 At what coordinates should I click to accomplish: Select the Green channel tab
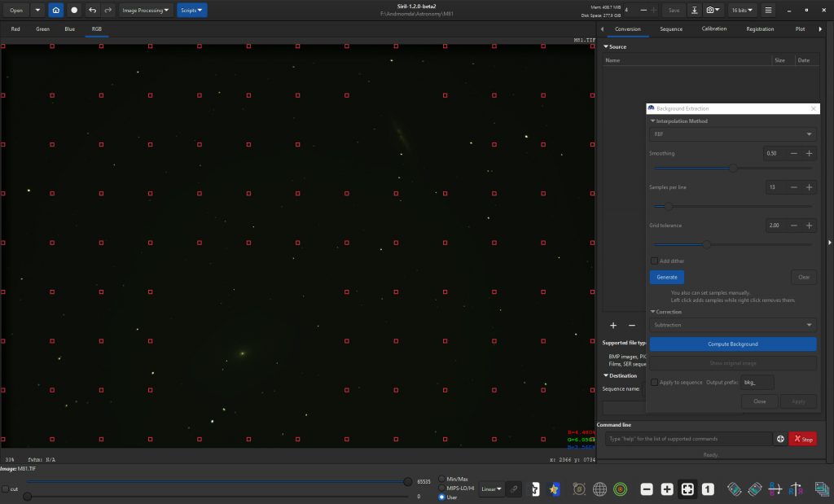pos(42,28)
